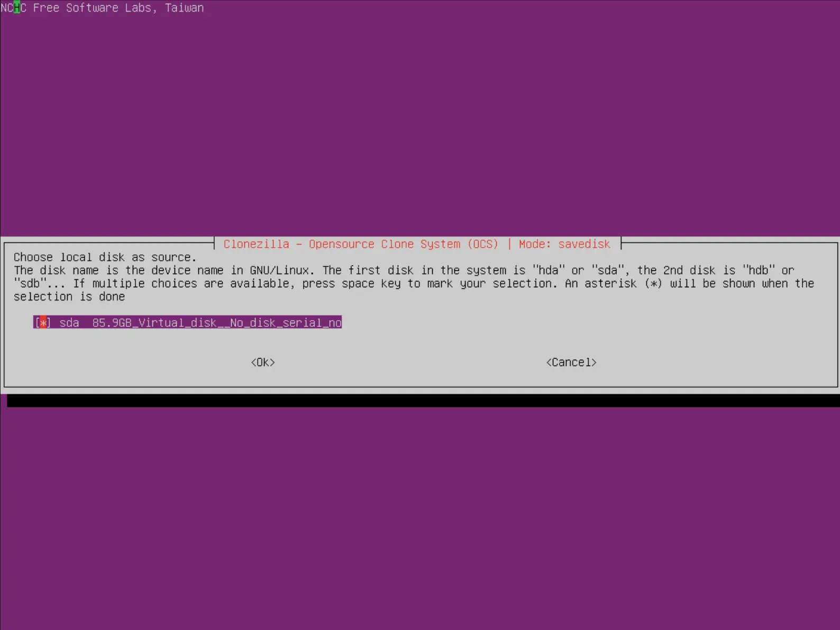Select the sda 85.9GB_Virtual_disk row text

tap(200, 323)
